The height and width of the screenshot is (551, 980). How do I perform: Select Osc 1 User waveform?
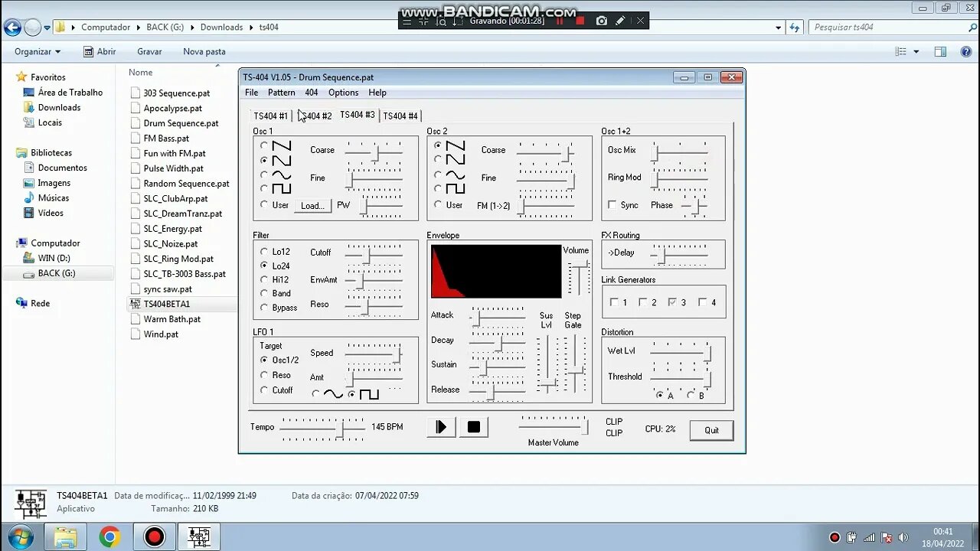click(x=264, y=205)
